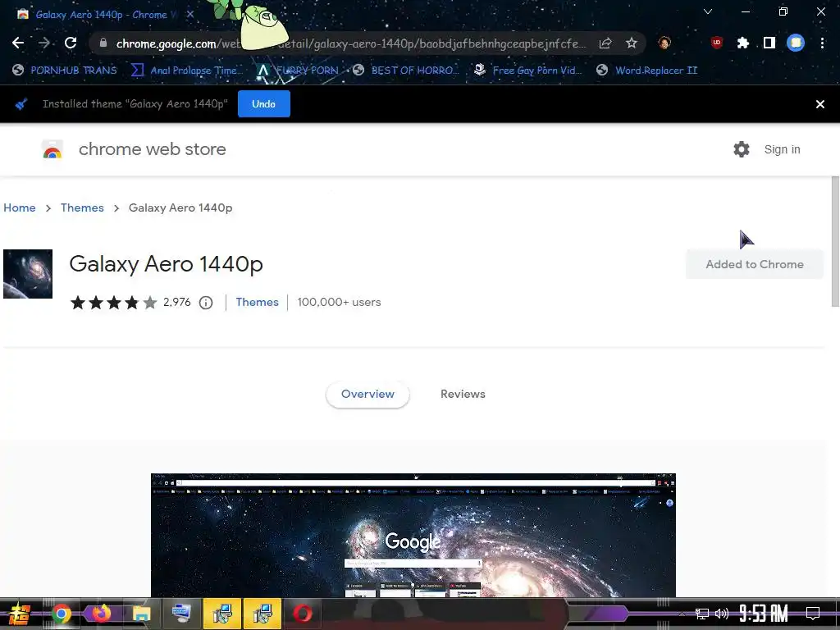Click the Galaxy Aero 1440p heading
The image size is (840, 630).
[166, 264]
